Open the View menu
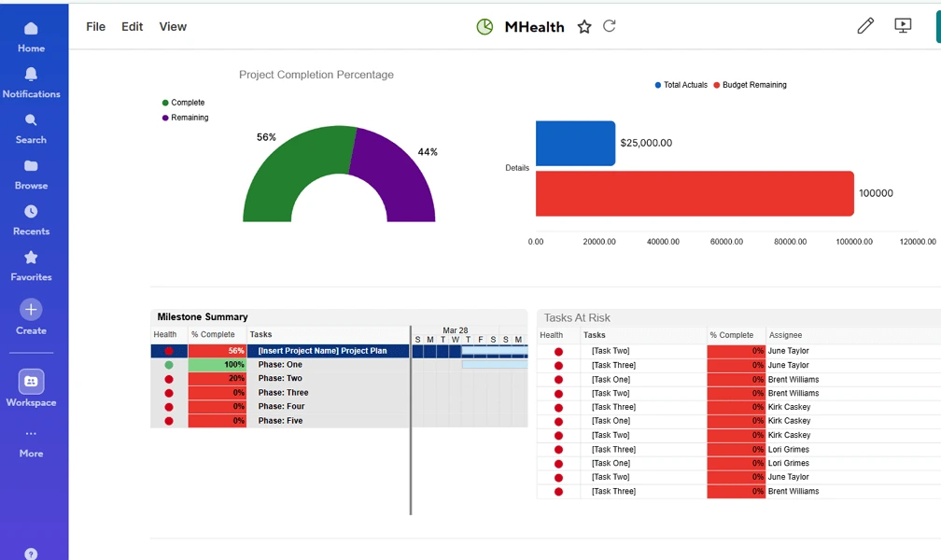 [173, 26]
